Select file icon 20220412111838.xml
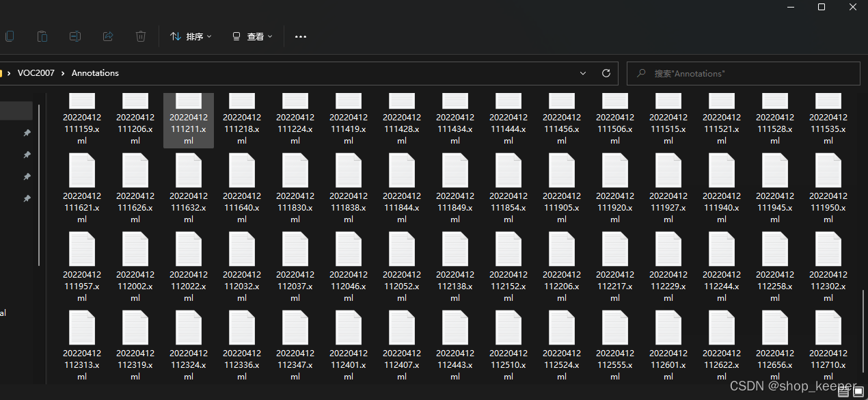 click(x=349, y=170)
